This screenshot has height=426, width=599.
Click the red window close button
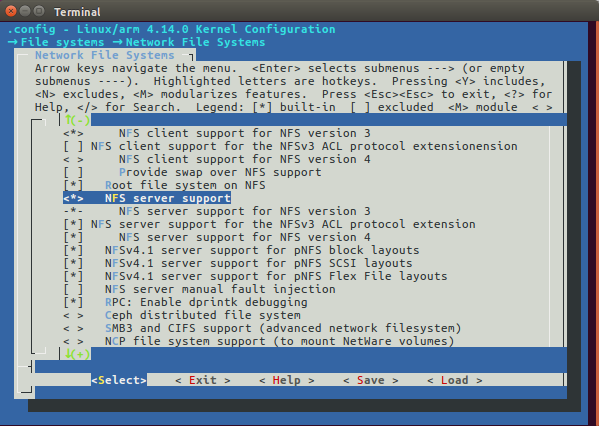11,11
